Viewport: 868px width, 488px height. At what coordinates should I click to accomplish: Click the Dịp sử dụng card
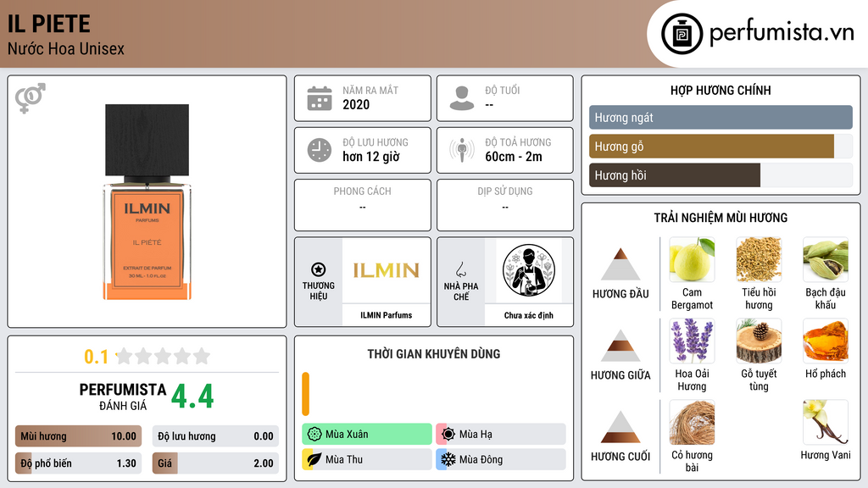(505, 205)
